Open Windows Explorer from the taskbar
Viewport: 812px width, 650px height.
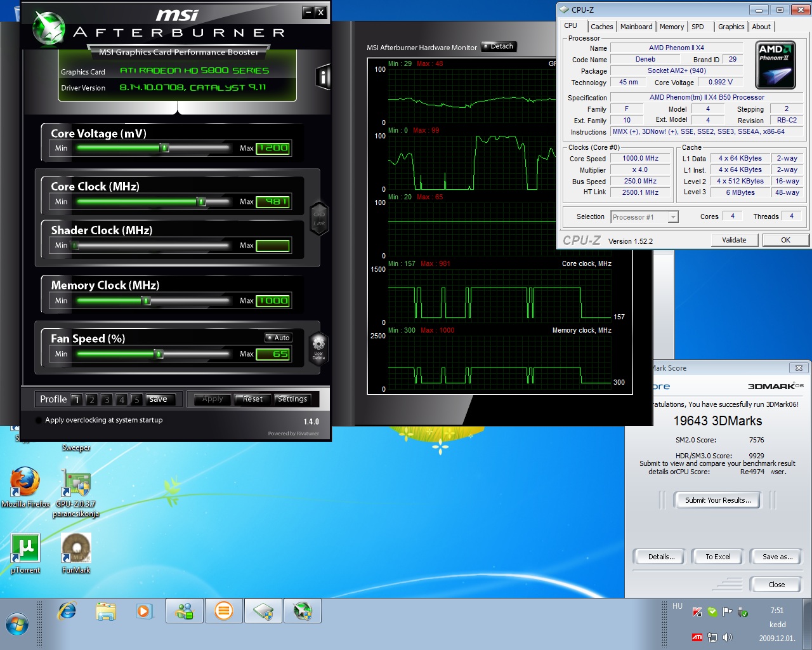(106, 611)
